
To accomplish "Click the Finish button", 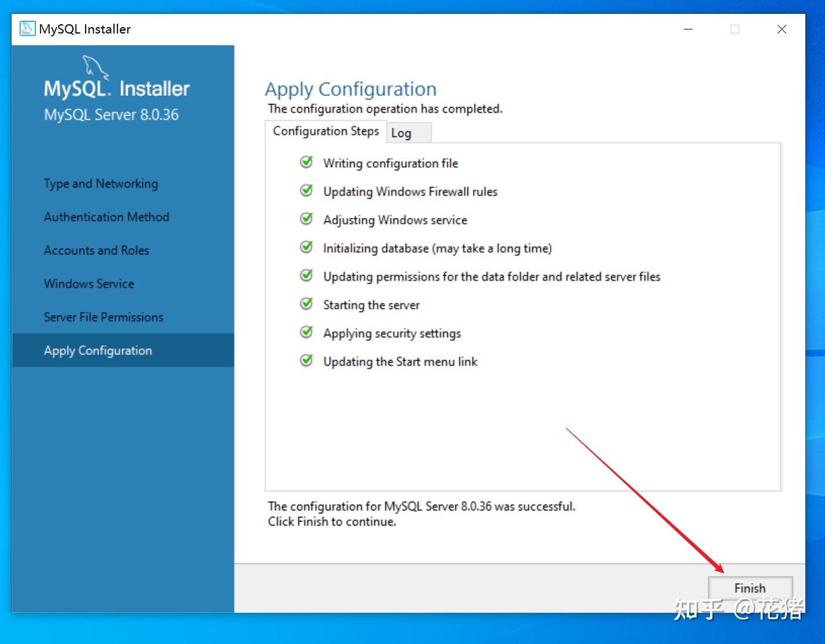I will point(750,588).
